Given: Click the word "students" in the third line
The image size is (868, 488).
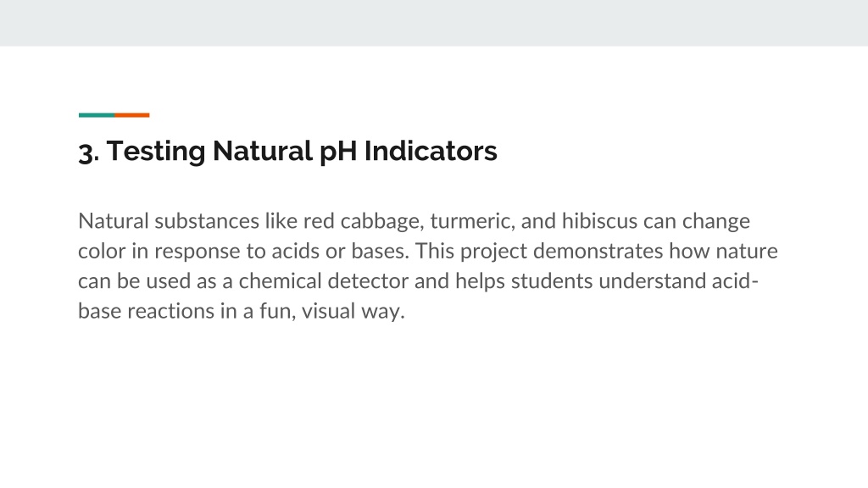Looking at the screenshot, I should pos(552,281).
